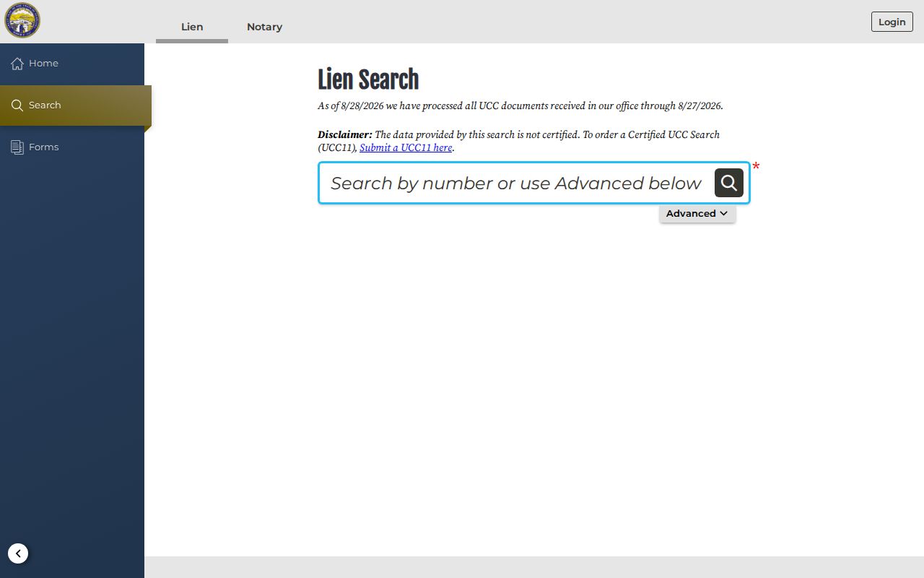
Task: Switch to the Notary tab
Action: [264, 27]
